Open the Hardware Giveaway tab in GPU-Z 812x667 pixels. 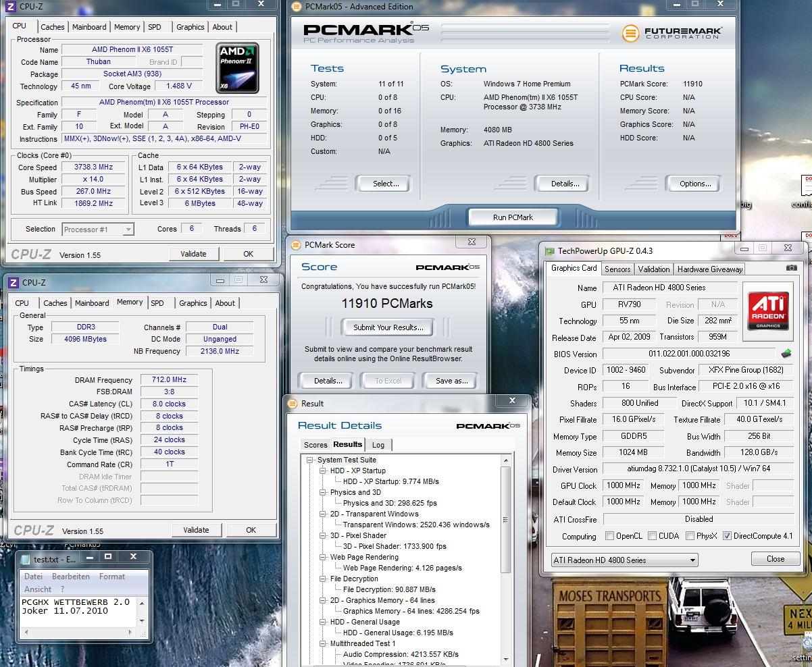(x=710, y=269)
